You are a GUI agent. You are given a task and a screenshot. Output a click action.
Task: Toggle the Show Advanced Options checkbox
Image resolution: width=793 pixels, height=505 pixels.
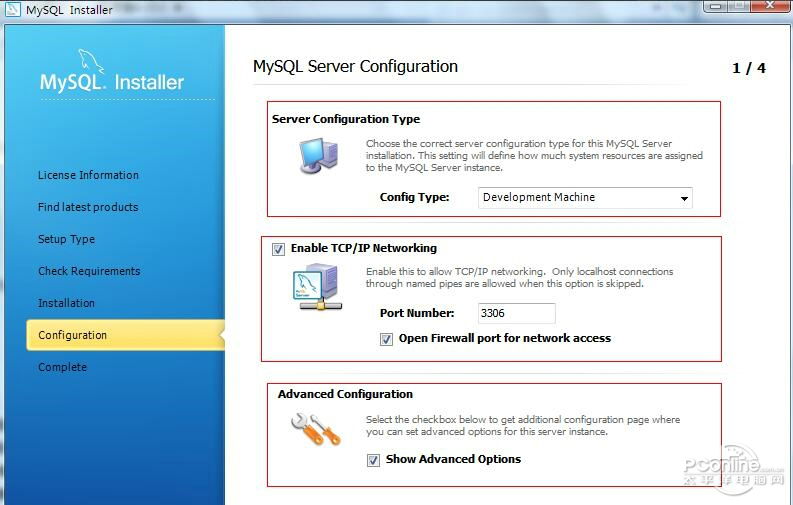(x=373, y=460)
